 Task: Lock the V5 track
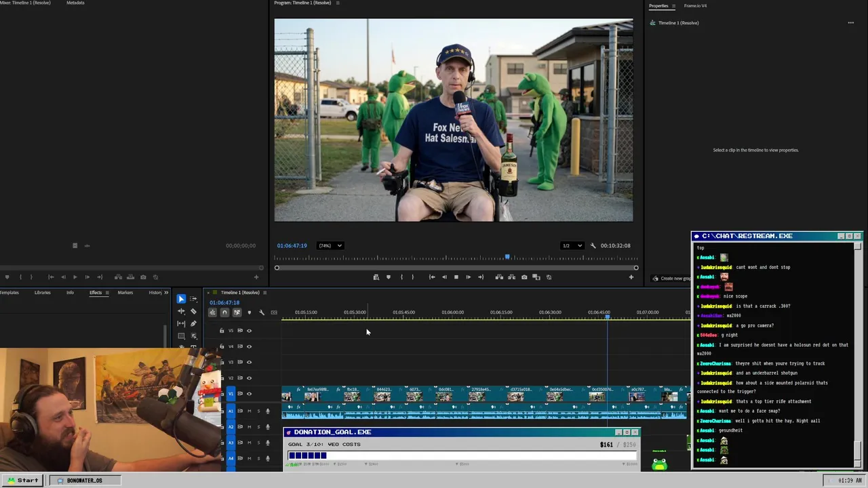pyautogui.click(x=222, y=330)
